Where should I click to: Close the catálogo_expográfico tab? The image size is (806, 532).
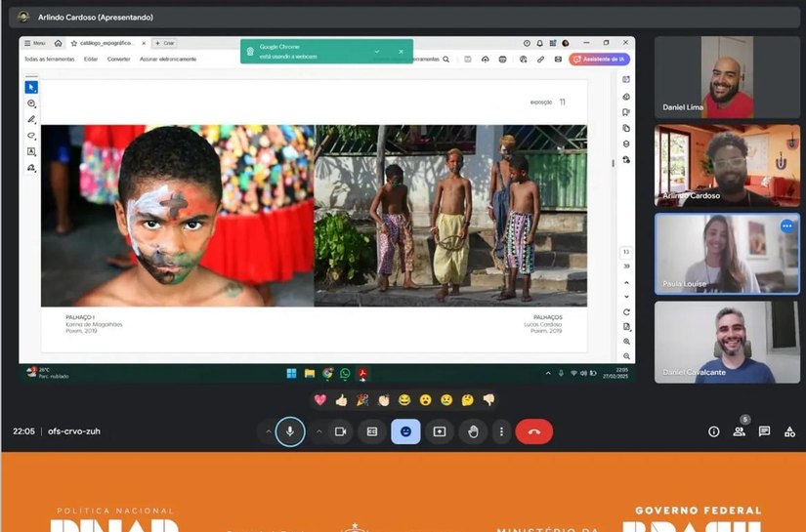coord(144,43)
